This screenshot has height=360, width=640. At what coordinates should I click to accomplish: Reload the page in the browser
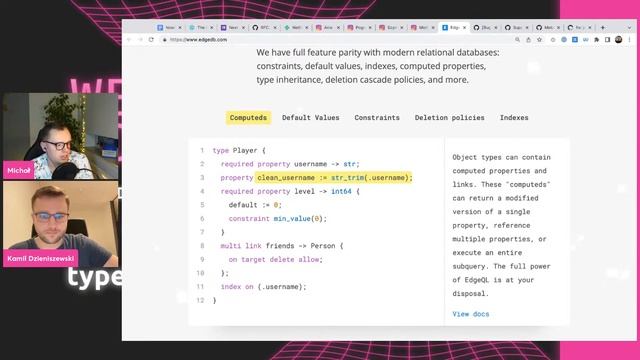[x=151, y=40]
